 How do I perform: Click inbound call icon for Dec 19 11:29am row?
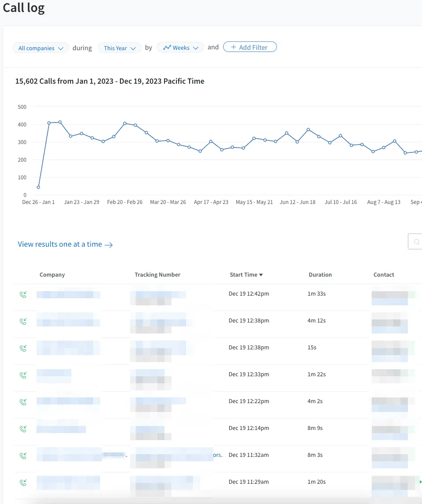pyautogui.click(x=23, y=482)
